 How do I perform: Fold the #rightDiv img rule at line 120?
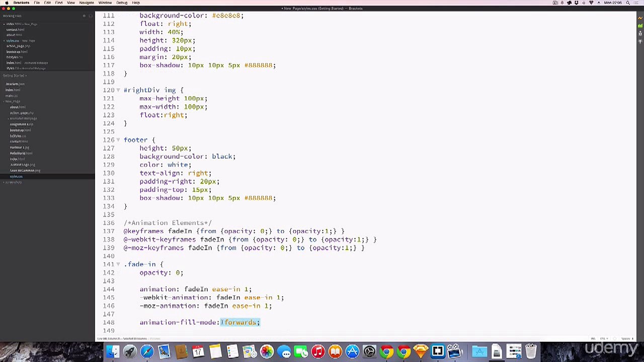[118, 90]
